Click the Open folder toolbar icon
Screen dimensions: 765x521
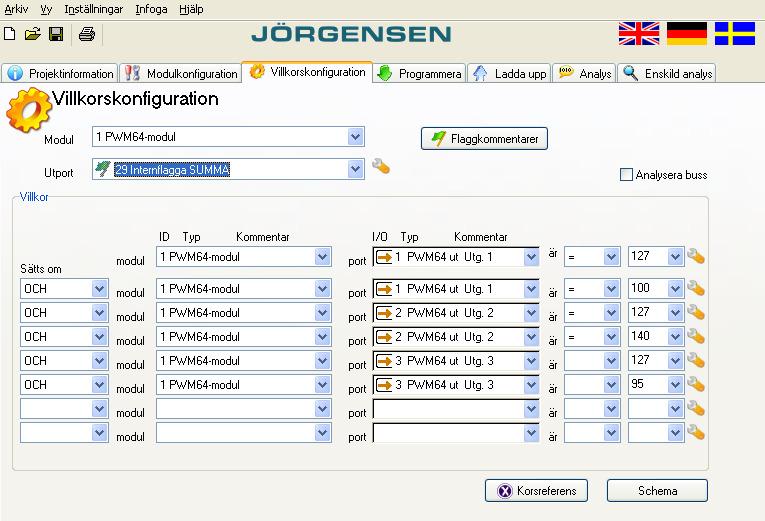[32, 34]
